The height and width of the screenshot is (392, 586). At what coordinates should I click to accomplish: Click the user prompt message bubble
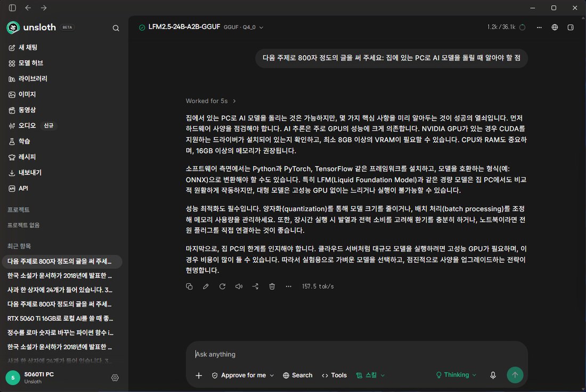392,58
